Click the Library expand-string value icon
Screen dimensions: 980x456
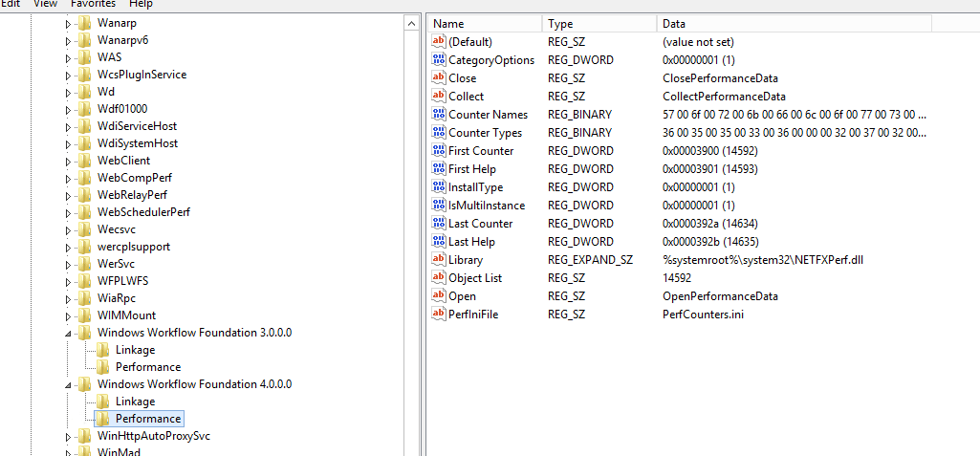439,259
